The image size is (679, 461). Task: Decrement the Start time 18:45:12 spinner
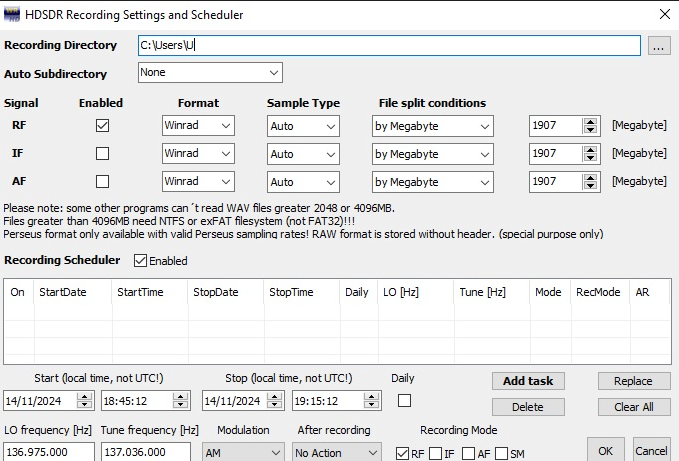tap(180, 405)
